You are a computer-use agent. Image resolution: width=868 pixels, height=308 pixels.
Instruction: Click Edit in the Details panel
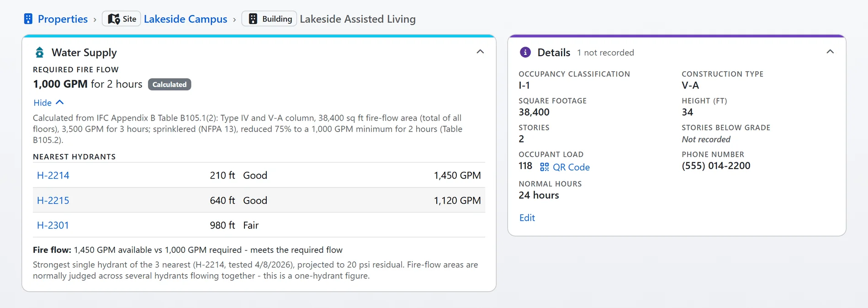pyautogui.click(x=527, y=218)
